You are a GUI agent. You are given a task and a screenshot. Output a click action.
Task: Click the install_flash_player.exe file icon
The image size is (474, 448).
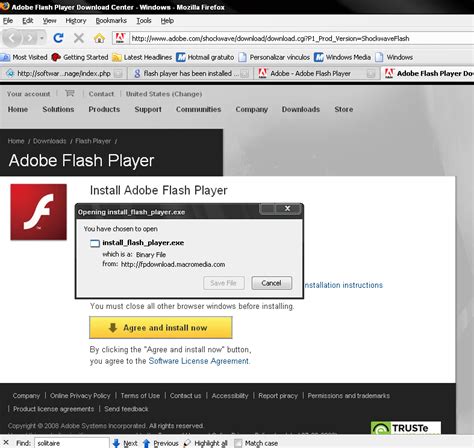click(x=95, y=243)
